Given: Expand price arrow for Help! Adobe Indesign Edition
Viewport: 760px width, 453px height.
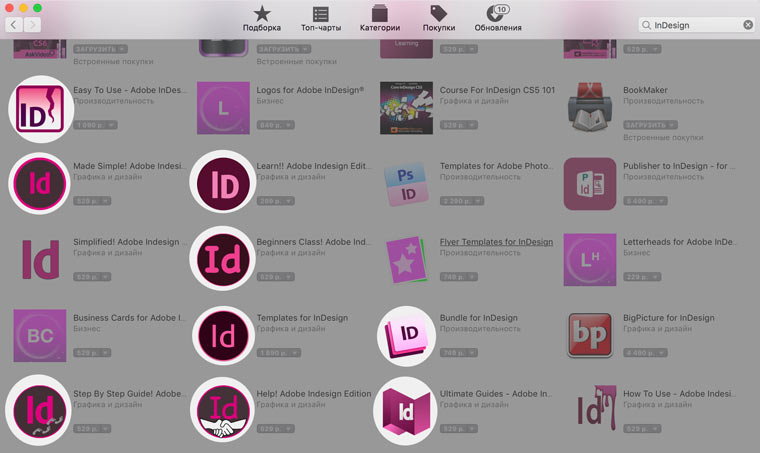Looking at the screenshot, I should click(x=288, y=429).
